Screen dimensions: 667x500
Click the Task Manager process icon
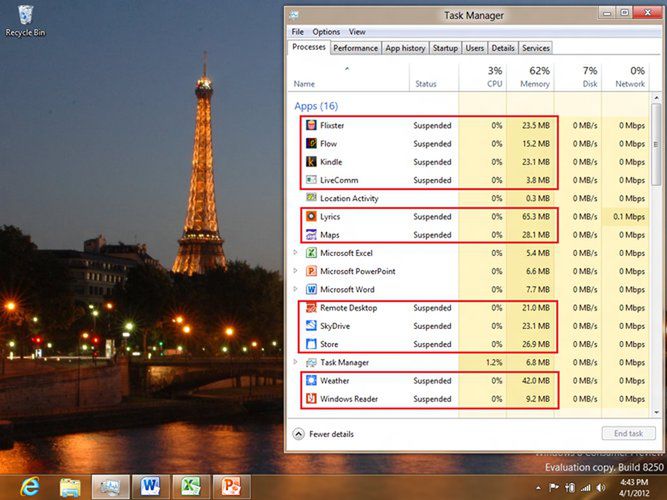(x=311, y=362)
